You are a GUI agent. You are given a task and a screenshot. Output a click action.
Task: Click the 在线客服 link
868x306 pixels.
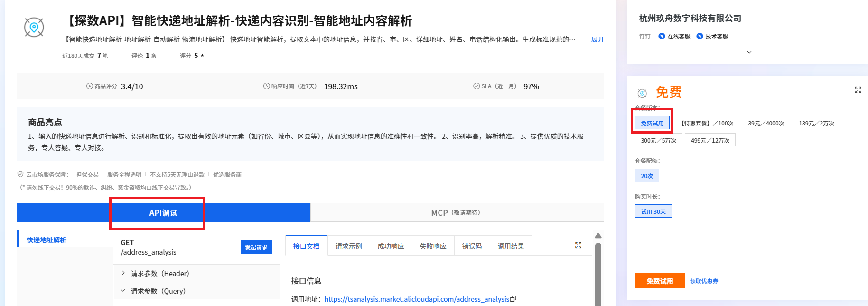pyautogui.click(x=679, y=36)
